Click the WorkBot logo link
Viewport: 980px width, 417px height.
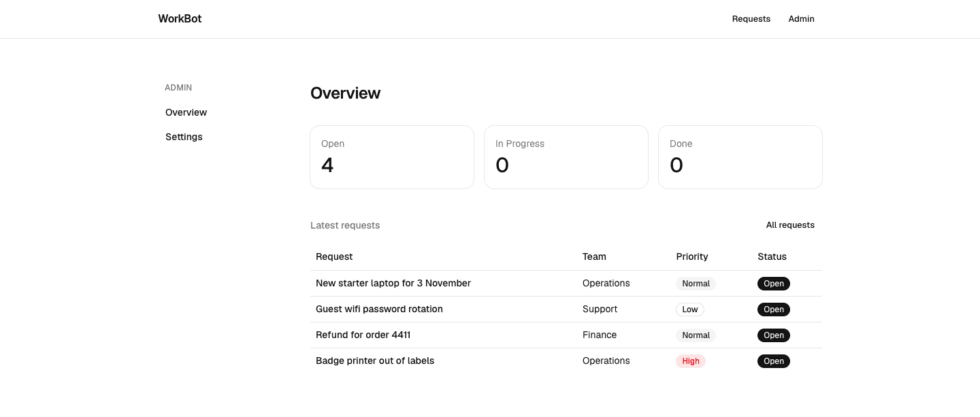[x=180, y=19]
